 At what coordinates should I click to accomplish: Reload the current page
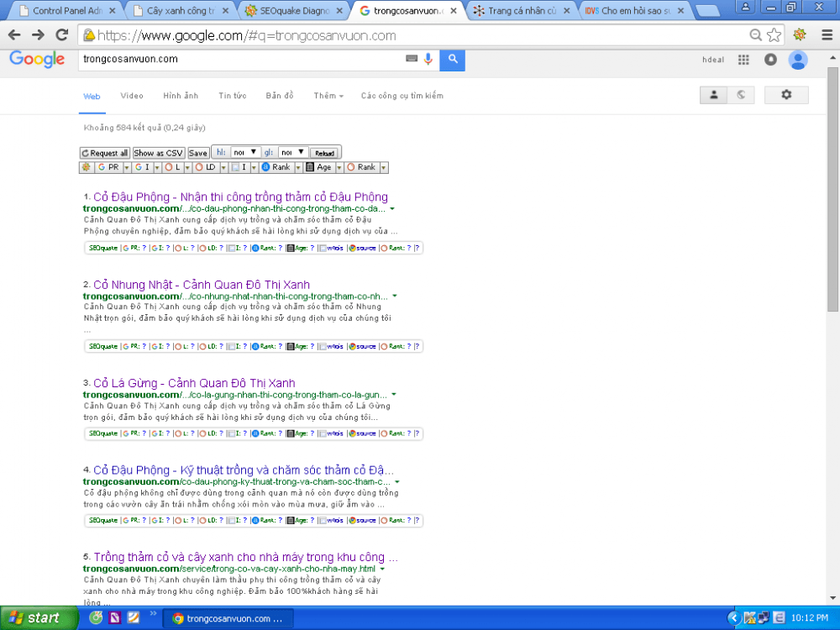click(x=62, y=34)
